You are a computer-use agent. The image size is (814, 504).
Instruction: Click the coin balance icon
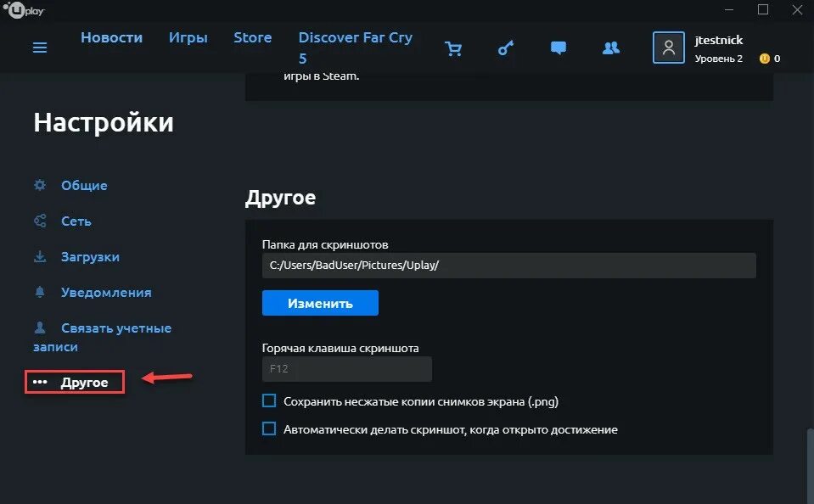pyautogui.click(x=764, y=59)
